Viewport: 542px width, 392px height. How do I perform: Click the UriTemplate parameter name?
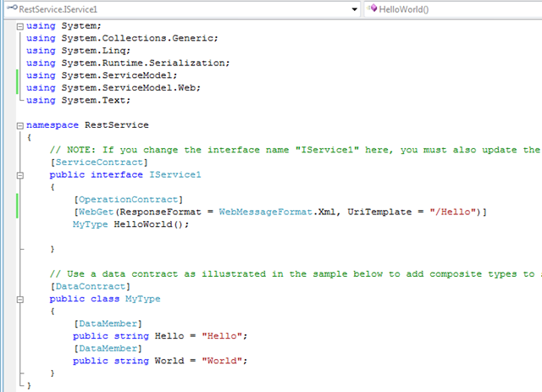(379, 212)
